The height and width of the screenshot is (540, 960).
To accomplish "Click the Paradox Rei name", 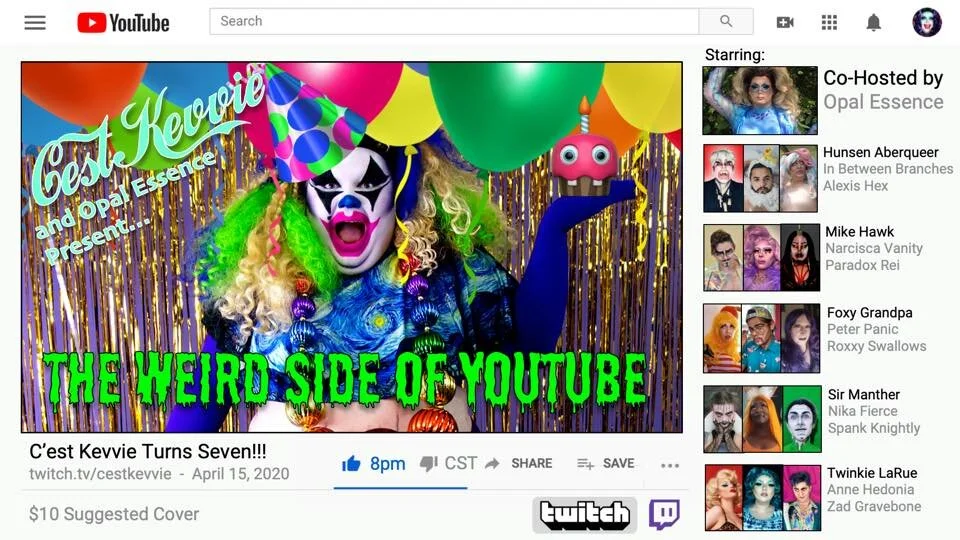I will click(x=862, y=265).
